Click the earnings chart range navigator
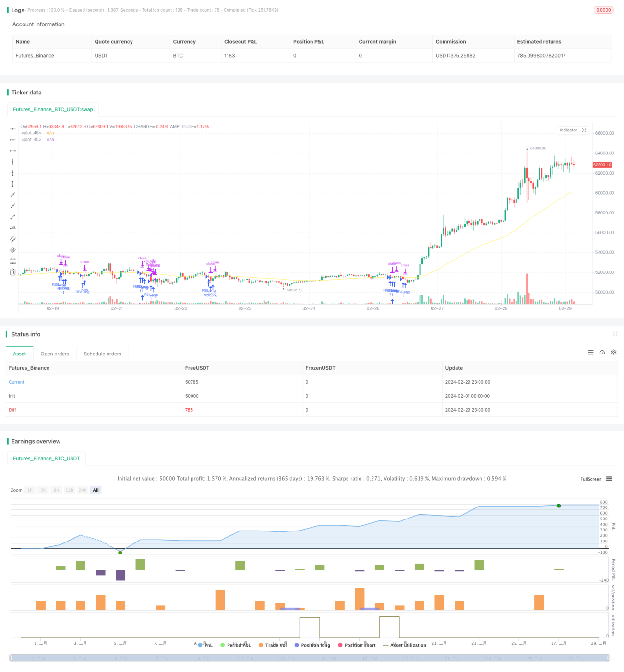Screen dimensions: 624x672 310,658
